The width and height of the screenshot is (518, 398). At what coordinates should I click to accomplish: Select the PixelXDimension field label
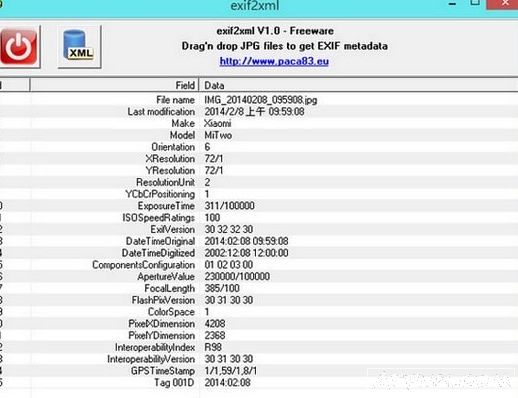click(162, 324)
